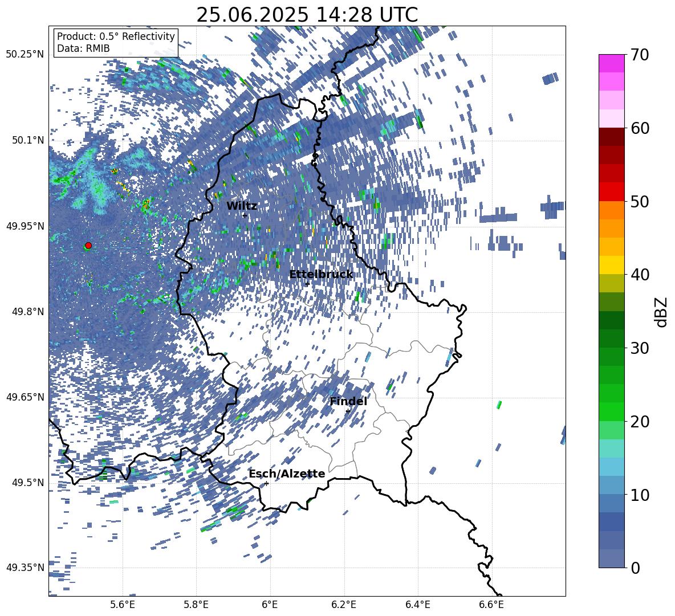
Task: Click the Wiltz city label
Action: (x=242, y=206)
